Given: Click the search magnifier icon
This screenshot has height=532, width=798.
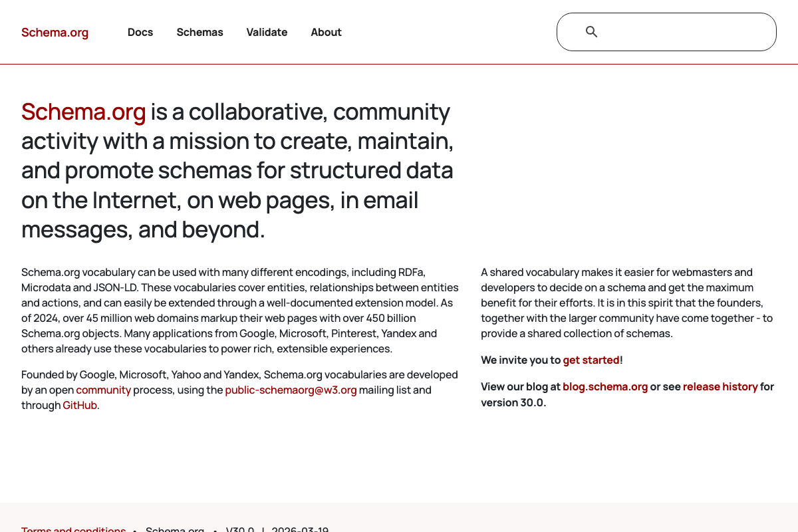Looking at the screenshot, I should (592, 31).
